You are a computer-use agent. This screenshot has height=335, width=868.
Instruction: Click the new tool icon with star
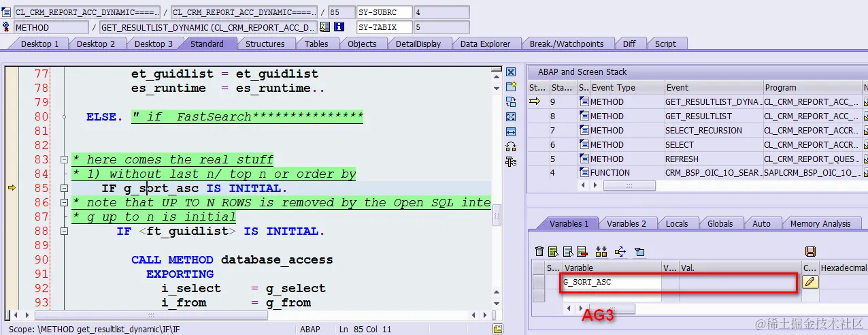point(511,86)
